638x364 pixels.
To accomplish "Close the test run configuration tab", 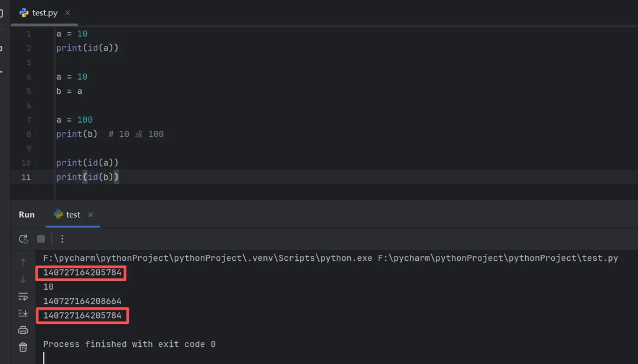I will 90,215.
